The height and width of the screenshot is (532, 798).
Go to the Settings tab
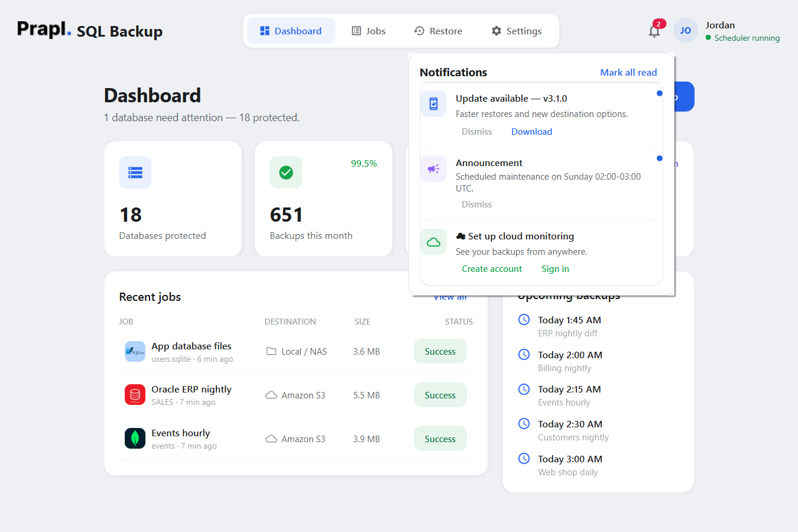pos(517,31)
